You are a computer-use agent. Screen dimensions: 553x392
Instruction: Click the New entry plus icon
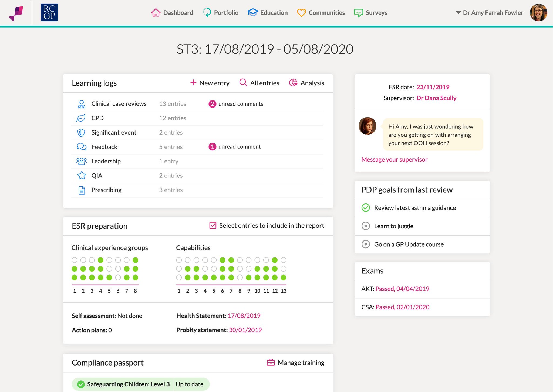coord(193,83)
